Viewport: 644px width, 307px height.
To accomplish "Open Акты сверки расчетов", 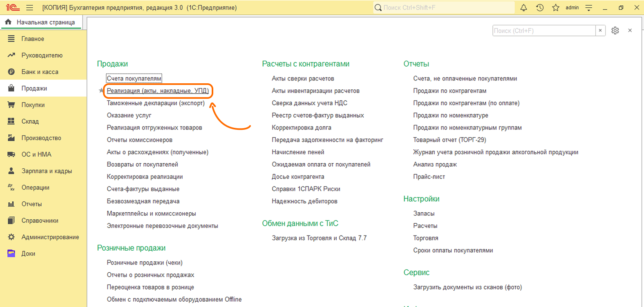I will (303, 78).
